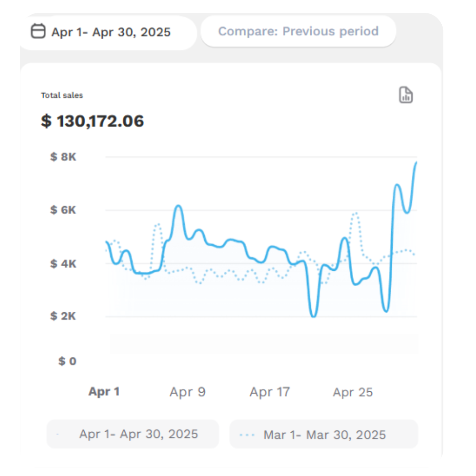
Task: Click the $ 4K y-axis label
Action: pos(63,263)
